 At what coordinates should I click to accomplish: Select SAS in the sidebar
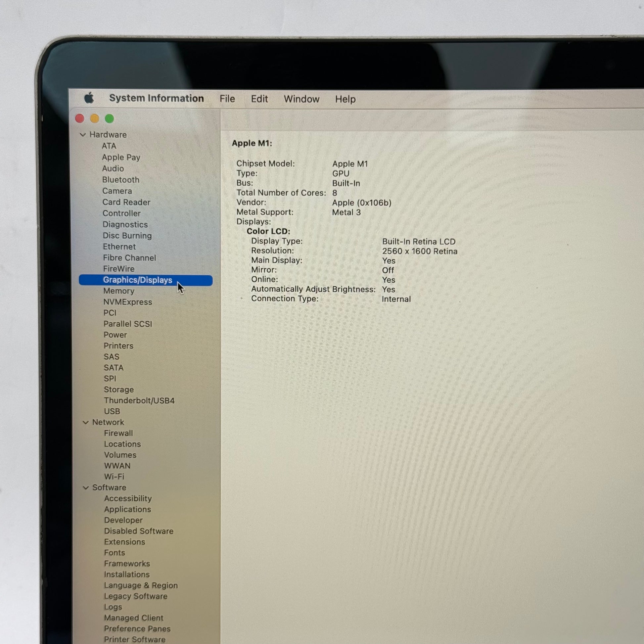pos(111,357)
